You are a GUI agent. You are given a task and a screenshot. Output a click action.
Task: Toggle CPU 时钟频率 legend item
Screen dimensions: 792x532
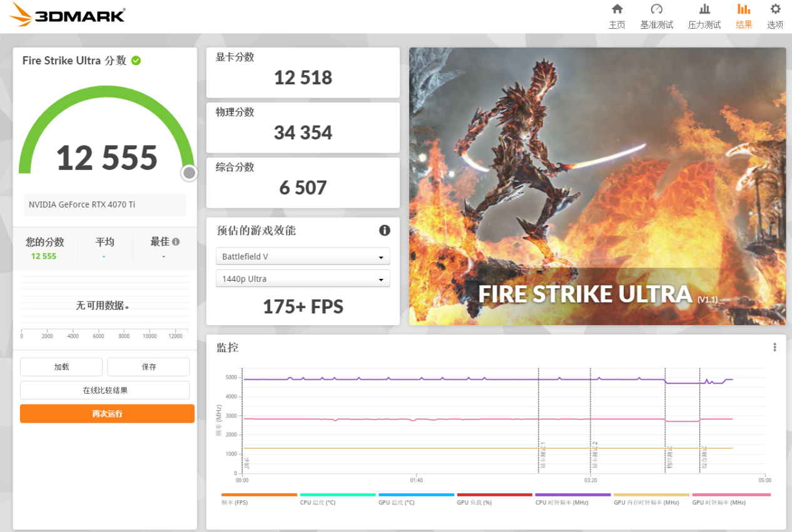573,499
